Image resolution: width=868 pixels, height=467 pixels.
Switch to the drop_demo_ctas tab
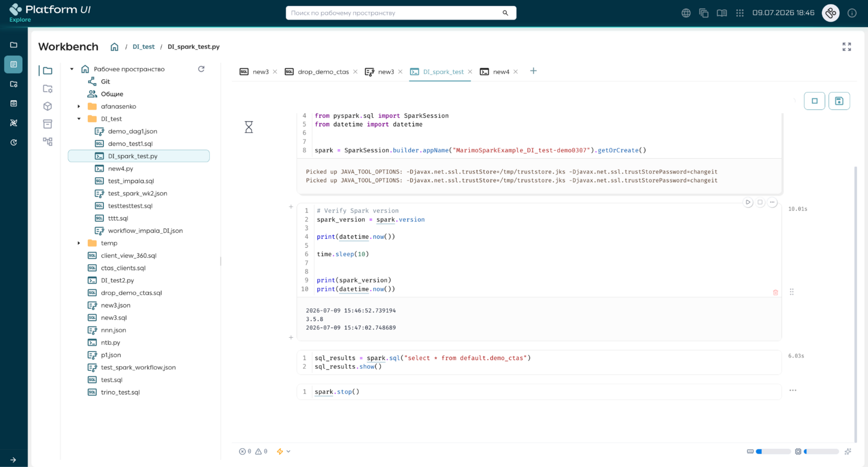[x=323, y=72]
